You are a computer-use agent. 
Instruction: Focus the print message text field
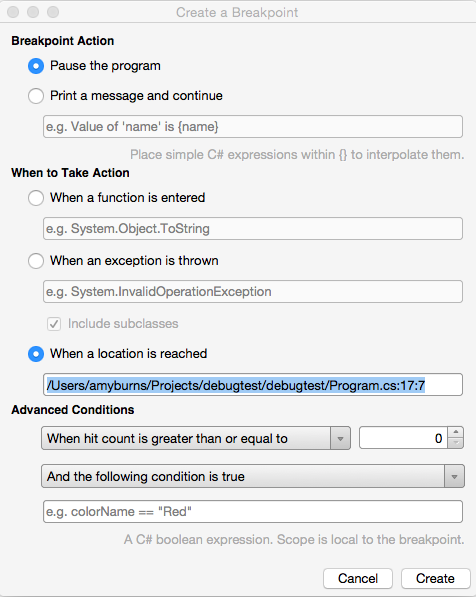tap(253, 127)
